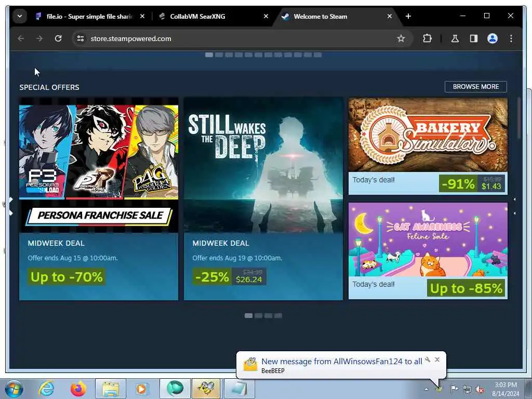
Task: View site information icon in address bar
Action: pos(81,38)
